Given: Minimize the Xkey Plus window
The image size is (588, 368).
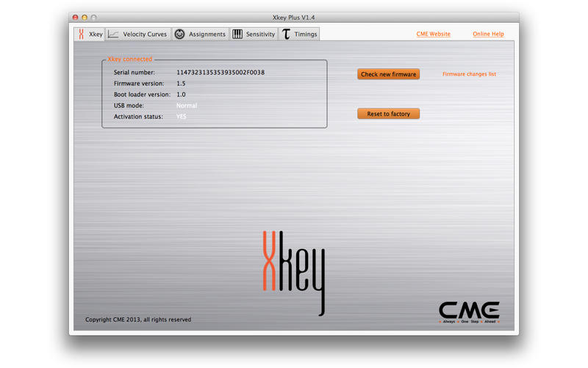Looking at the screenshot, I should [x=85, y=17].
